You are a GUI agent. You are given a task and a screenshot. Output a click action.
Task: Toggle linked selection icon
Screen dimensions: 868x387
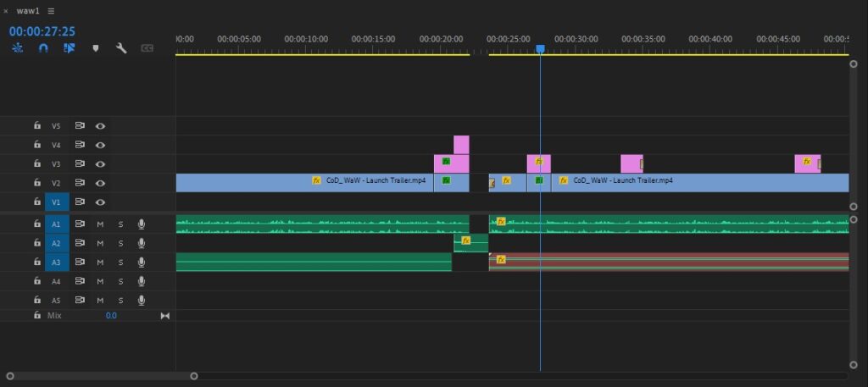(70, 48)
